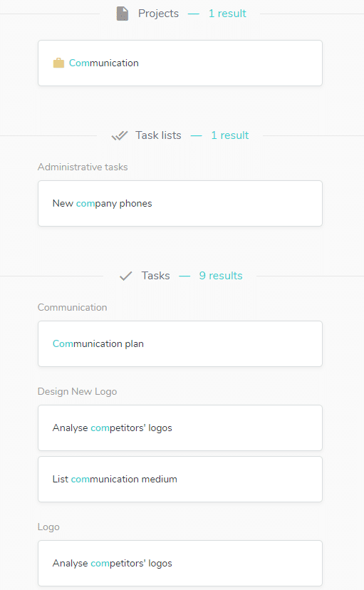Viewport: 364px width, 590px height.
Task: Select the Tasks section heading text
Action: [156, 276]
